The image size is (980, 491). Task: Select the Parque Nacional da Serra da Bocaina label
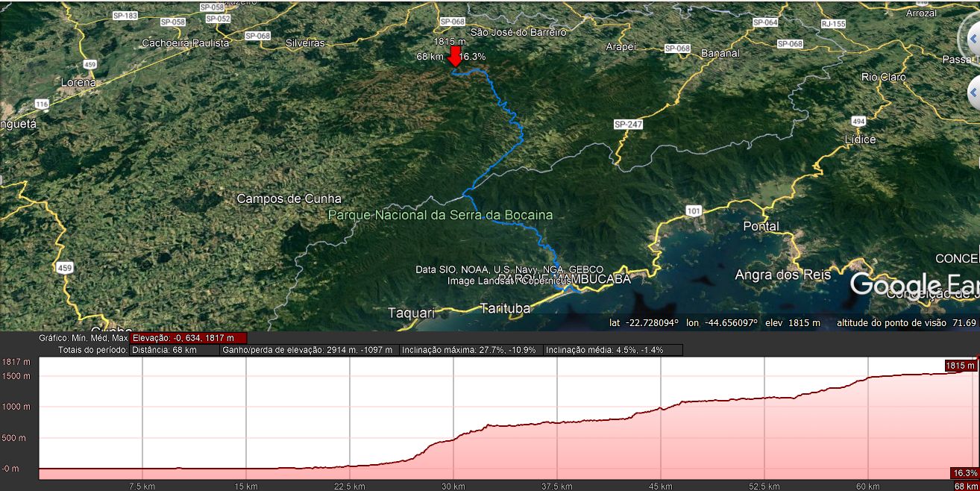click(441, 215)
